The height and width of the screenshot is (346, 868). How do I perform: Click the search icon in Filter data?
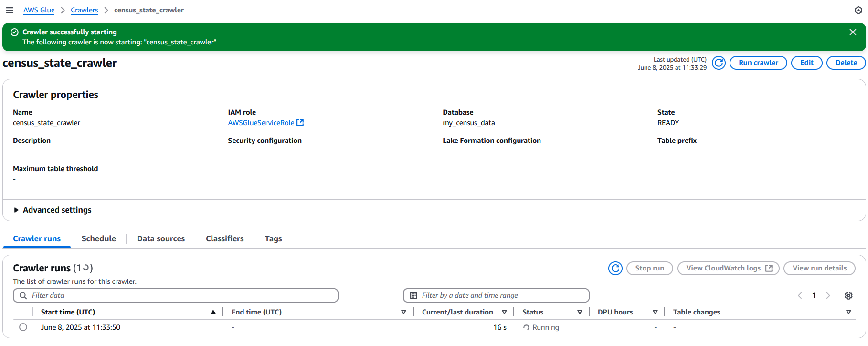tap(23, 296)
